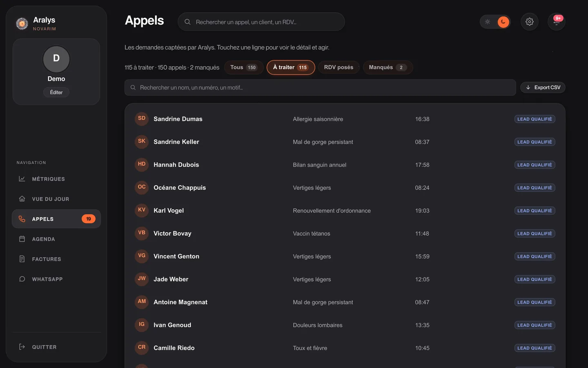Open the Hannah Dubois call name

tap(176, 165)
